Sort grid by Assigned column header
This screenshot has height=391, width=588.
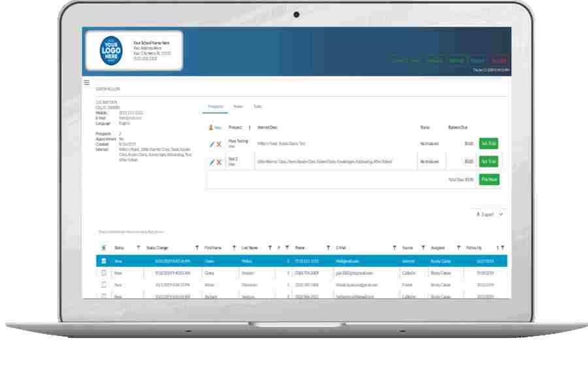(x=438, y=248)
